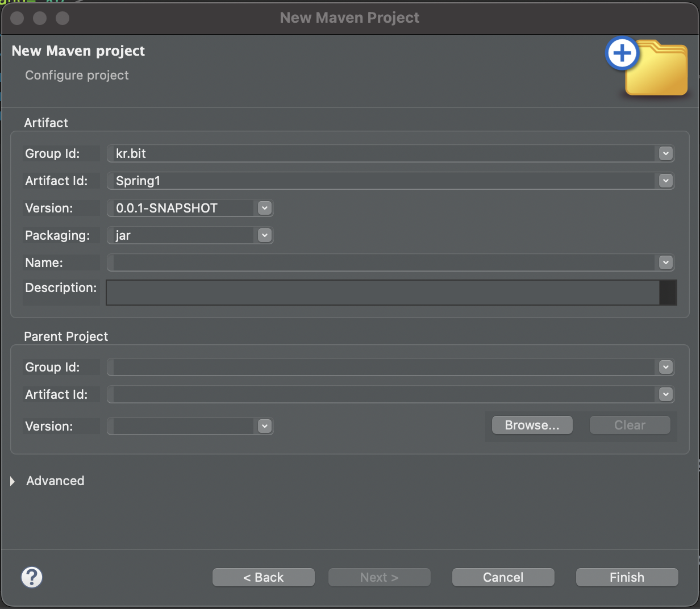This screenshot has width=700, height=609.
Task: Open the Parent Project Artifact Id dropdown arrow
Action: point(666,394)
